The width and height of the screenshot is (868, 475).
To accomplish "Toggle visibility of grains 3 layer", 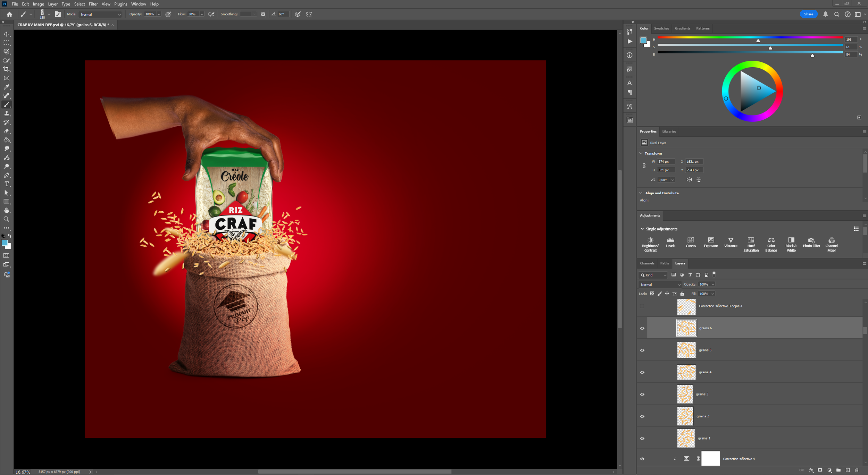I will tap(642, 394).
